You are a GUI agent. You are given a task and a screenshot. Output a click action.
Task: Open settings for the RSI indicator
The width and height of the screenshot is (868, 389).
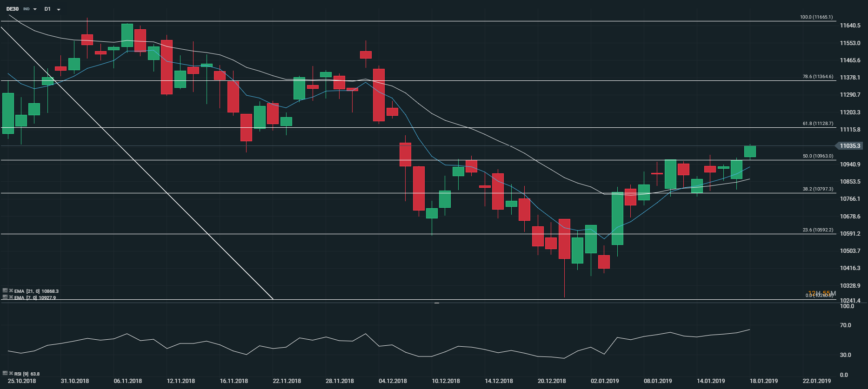point(5,373)
